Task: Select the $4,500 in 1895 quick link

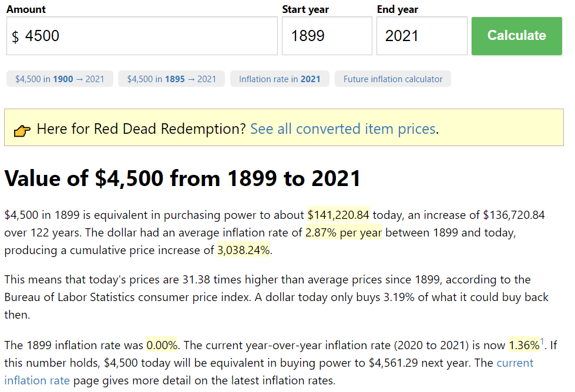Action: [x=171, y=79]
